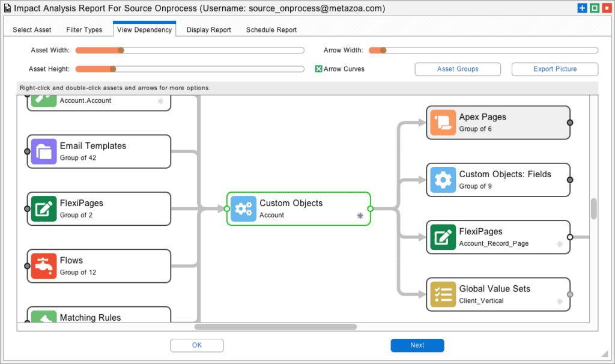Click the horizontal scrollbar of the diagram
This screenshot has width=615, height=364.
pos(275,327)
